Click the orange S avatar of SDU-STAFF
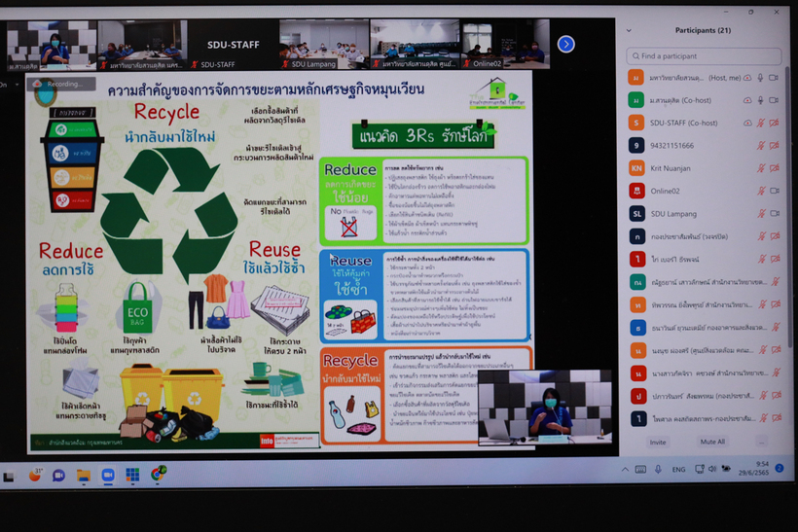Screen dimensions: 798x532 (636, 123)
